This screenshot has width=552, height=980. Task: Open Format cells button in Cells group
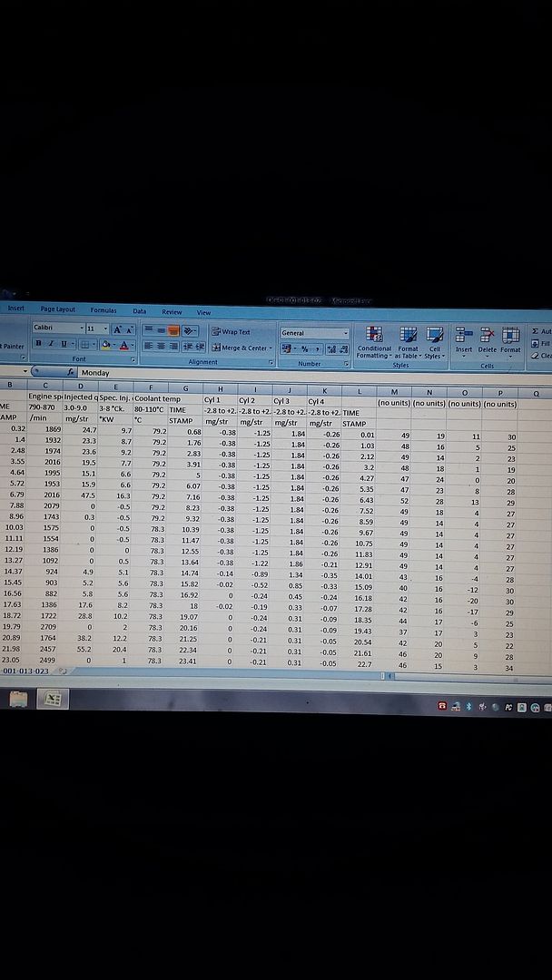point(510,341)
